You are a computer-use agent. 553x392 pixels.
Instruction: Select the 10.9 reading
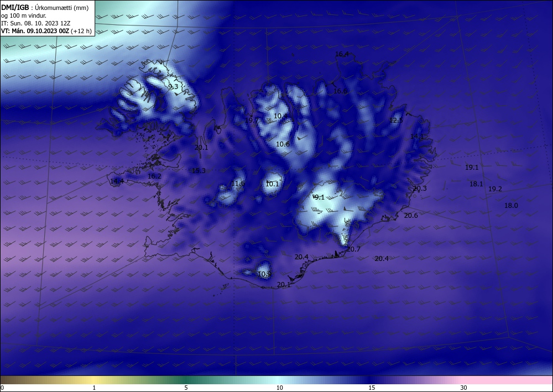(264, 274)
